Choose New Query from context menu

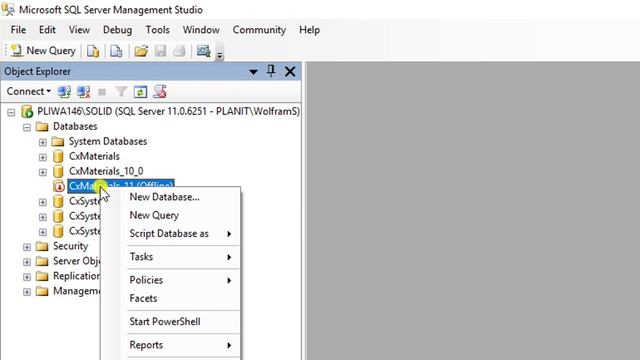click(x=154, y=216)
